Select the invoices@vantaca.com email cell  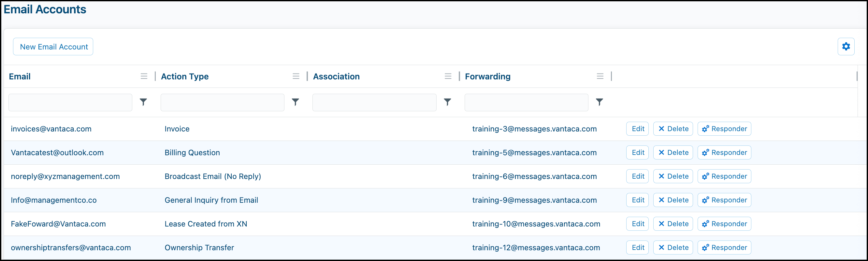coord(51,129)
